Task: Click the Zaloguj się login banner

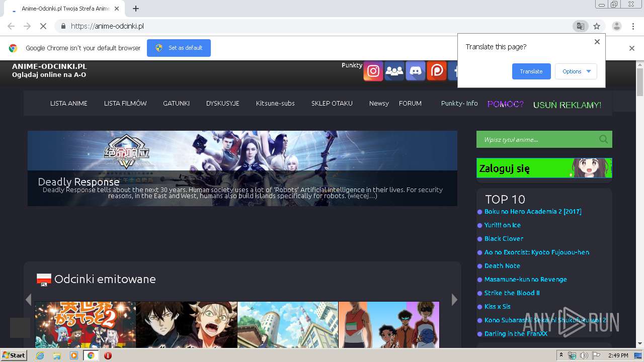Action: pyautogui.click(x=544, y=168)
